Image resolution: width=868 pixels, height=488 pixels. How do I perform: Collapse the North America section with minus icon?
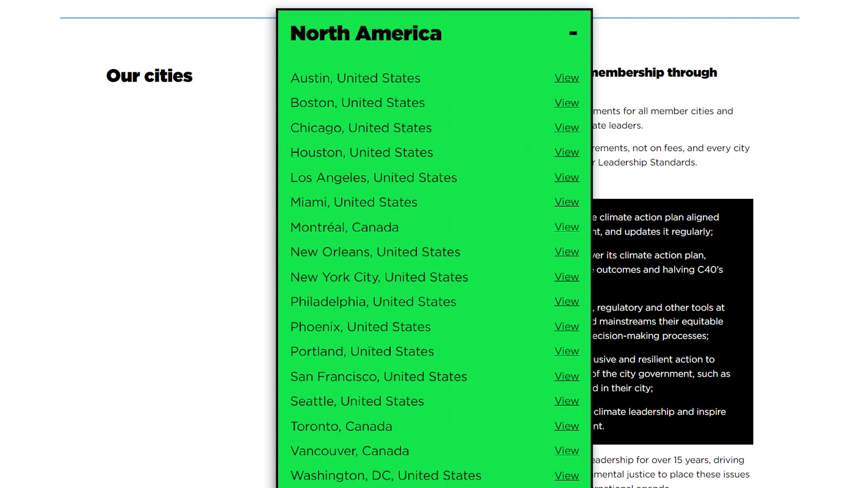click(573, 33)
